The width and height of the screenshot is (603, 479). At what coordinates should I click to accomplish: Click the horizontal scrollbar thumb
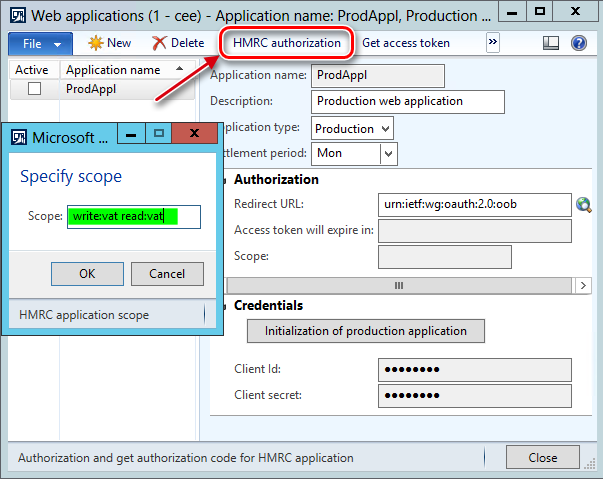399,286
